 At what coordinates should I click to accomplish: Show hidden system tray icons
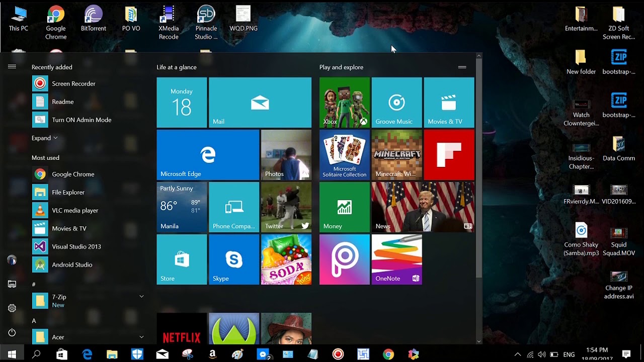[x=517, y=354]
